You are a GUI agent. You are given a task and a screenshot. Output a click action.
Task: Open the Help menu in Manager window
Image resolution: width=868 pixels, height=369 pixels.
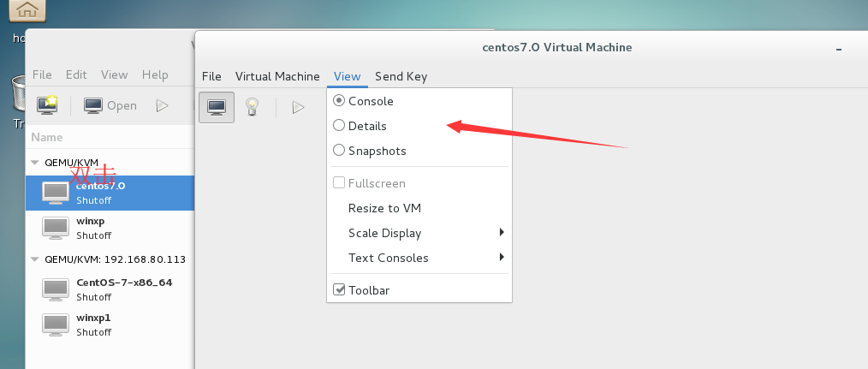pyautogui.click(x=155, y=74)
